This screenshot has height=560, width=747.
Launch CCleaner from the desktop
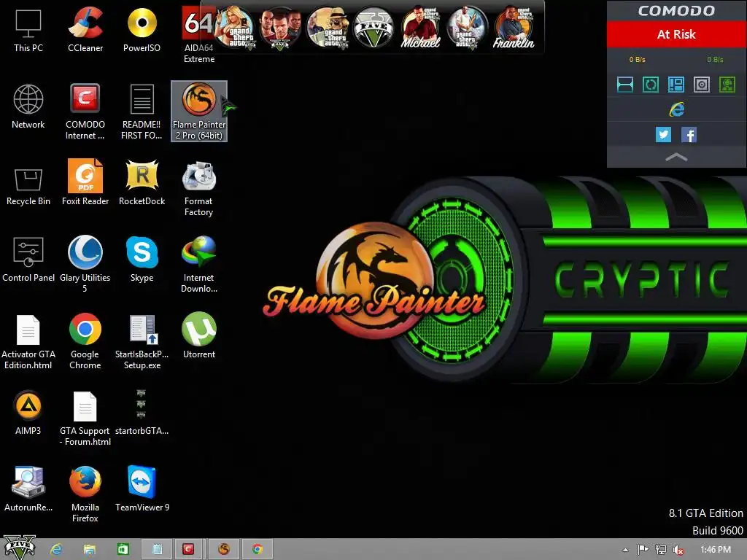click(x=85, y=30)
